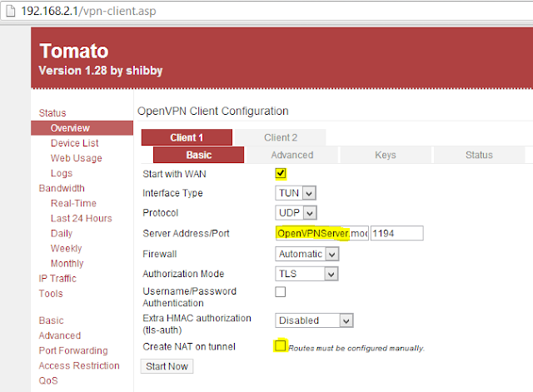Open Device List page
Viewport: 533px width, 392px height.
pos(74,143)
